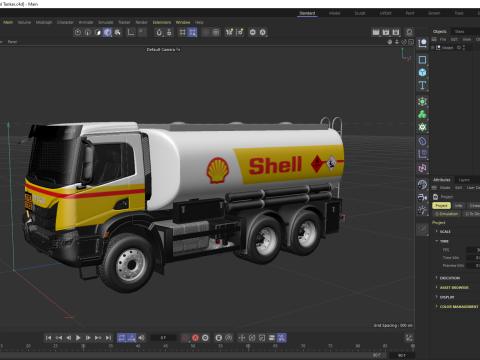The width and height of the screenshot is (480, 360).
Task: Click frame 50 on the timeline ruler
Action: click(x=193, y=346)
